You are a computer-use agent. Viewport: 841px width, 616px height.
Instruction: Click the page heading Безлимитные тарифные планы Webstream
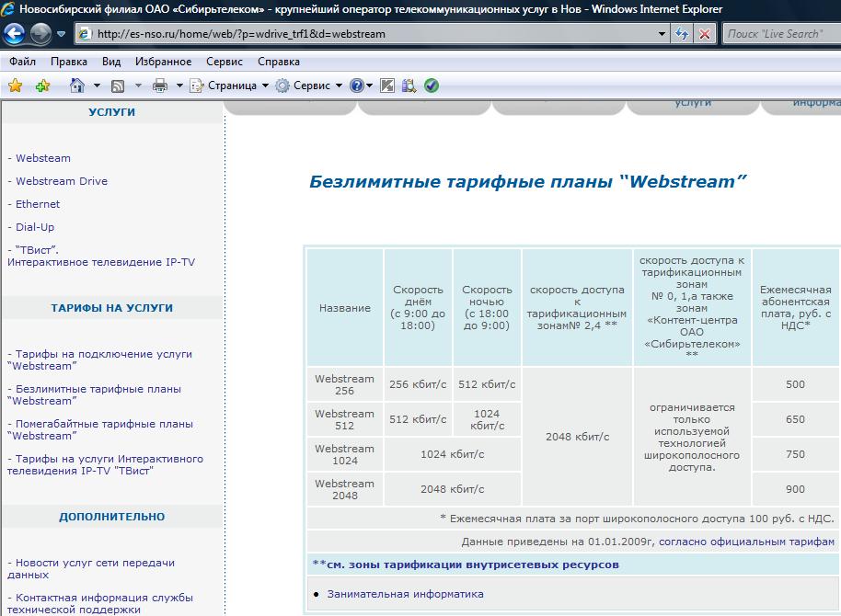[x=528, y=181]
